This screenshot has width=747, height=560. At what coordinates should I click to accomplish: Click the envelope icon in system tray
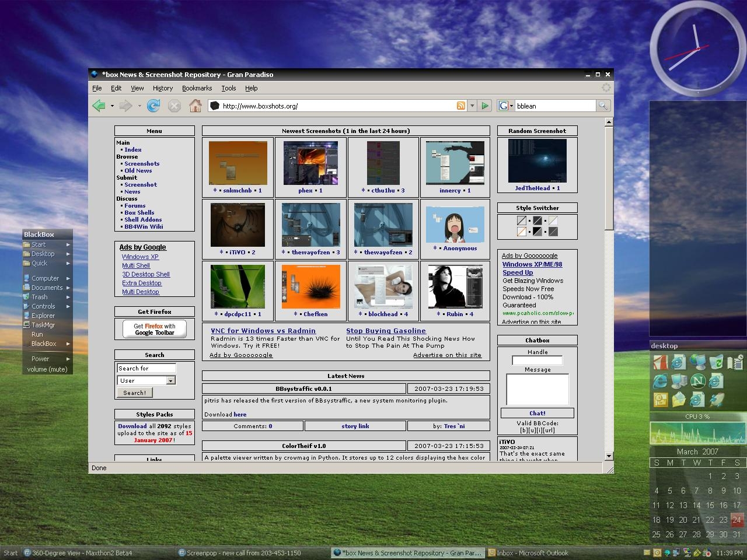(x=647, y=553)
